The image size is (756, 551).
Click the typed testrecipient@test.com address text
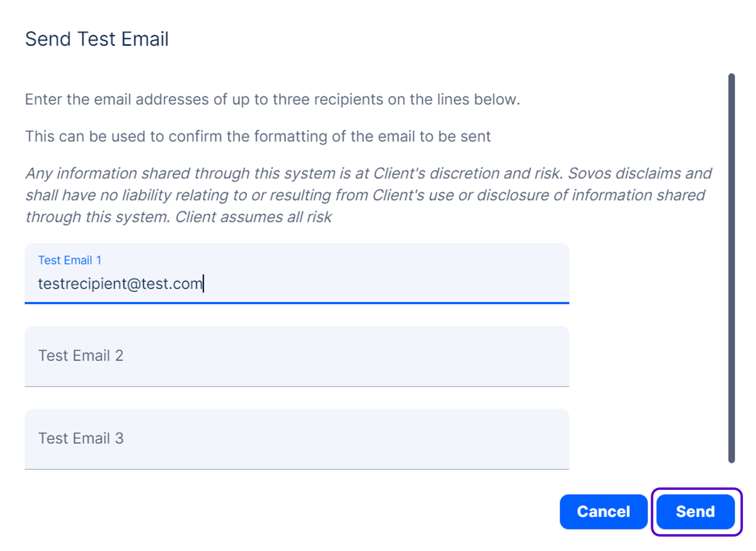(x=120, y=284)
